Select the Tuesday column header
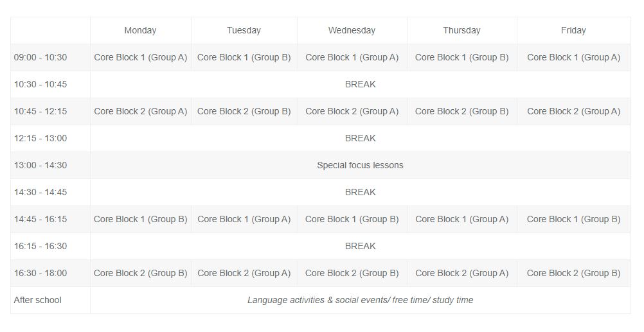Screen dimensions: 644x332 point(244,30)
